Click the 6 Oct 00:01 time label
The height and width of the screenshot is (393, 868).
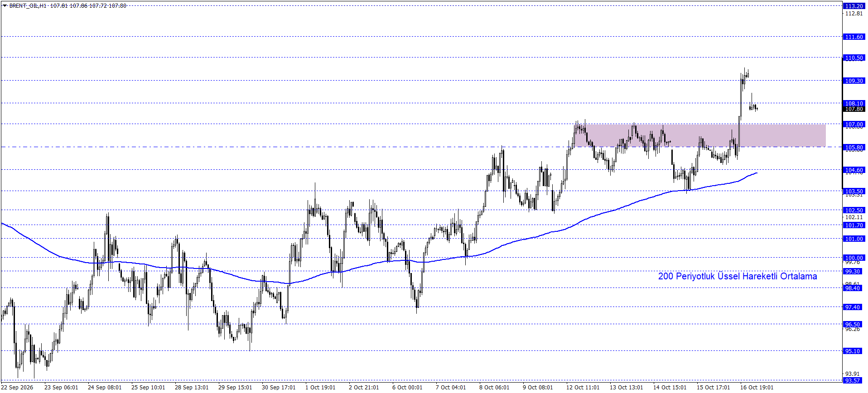coord(407,387)
